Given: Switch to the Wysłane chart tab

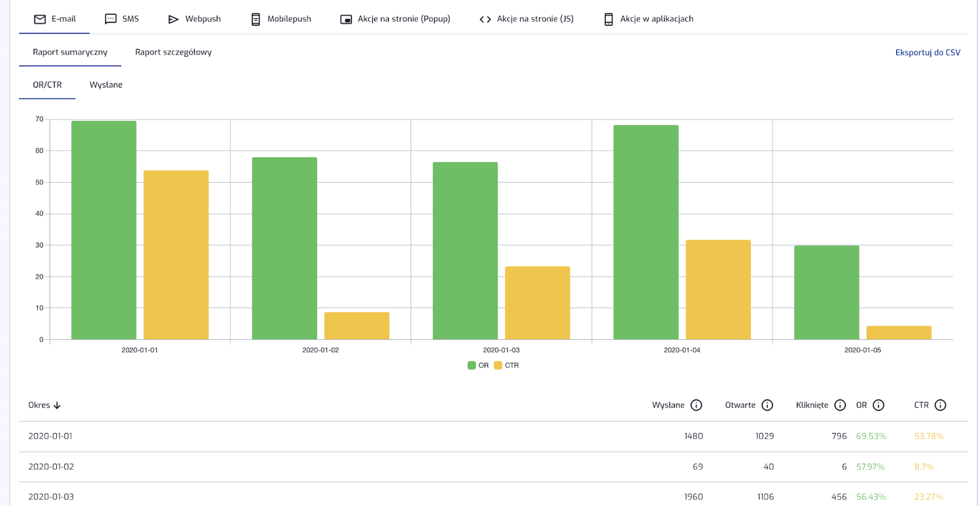Looking at the screenshot, I should click(x=106, y=85).
